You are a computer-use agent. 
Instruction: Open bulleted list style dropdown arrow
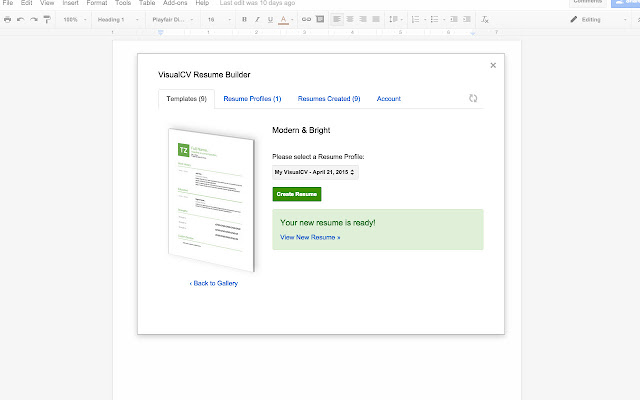tap(444, 20)
